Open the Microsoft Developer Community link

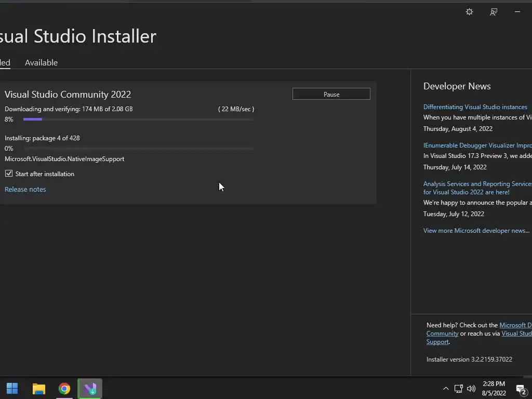(x=479, y=329)
